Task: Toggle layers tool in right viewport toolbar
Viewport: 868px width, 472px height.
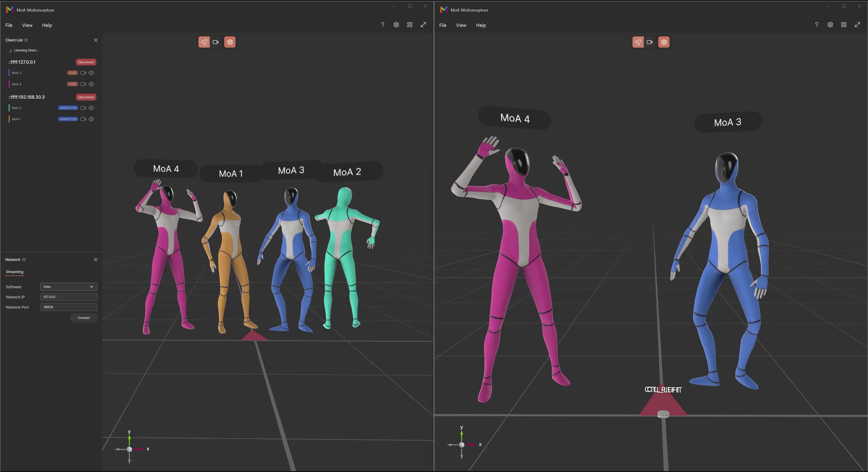Action: click(x=664, y=42)
